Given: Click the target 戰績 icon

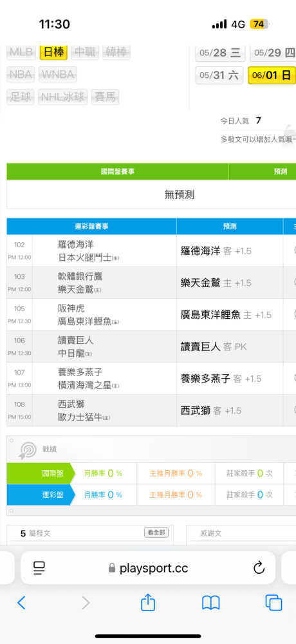Looking at the screenshot, I should 28,450.
